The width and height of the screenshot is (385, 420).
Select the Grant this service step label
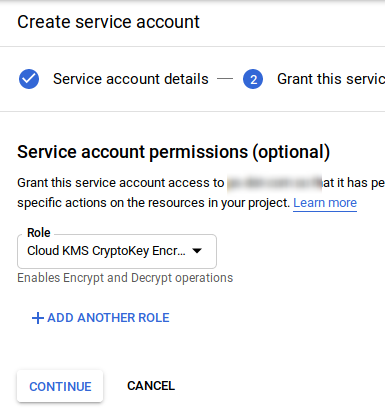tap(331, 79)
